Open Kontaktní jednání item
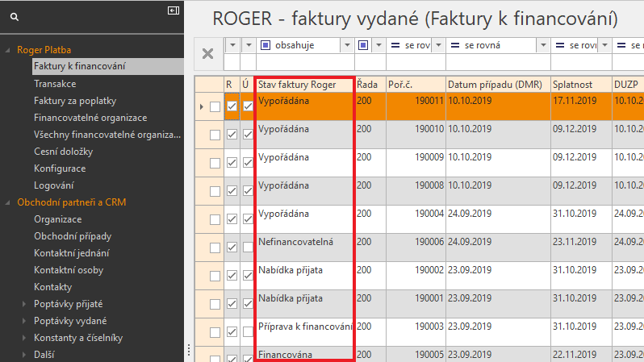This screenshot has width=644, height=362. (x=72, y=253)
